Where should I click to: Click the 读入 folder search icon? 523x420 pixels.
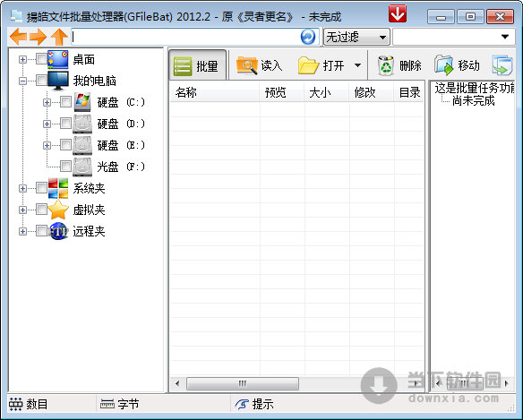tap(247, 65)
